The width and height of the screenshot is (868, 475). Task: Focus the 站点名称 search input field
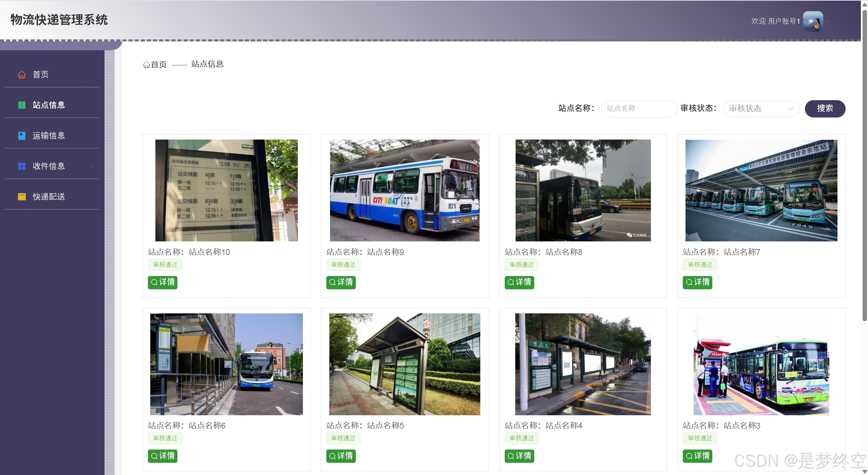pos(639,109)
